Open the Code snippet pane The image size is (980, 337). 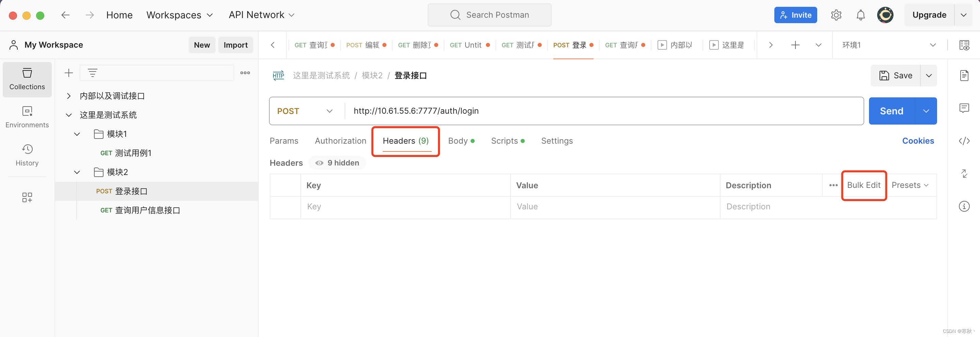point(965,141)
